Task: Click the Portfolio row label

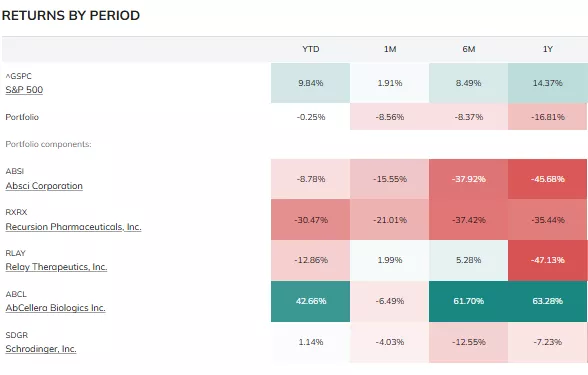Action: (22, 117)
